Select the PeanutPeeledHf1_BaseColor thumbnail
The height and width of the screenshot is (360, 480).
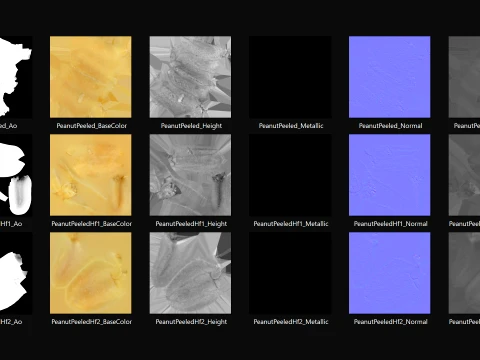(91, 175)
